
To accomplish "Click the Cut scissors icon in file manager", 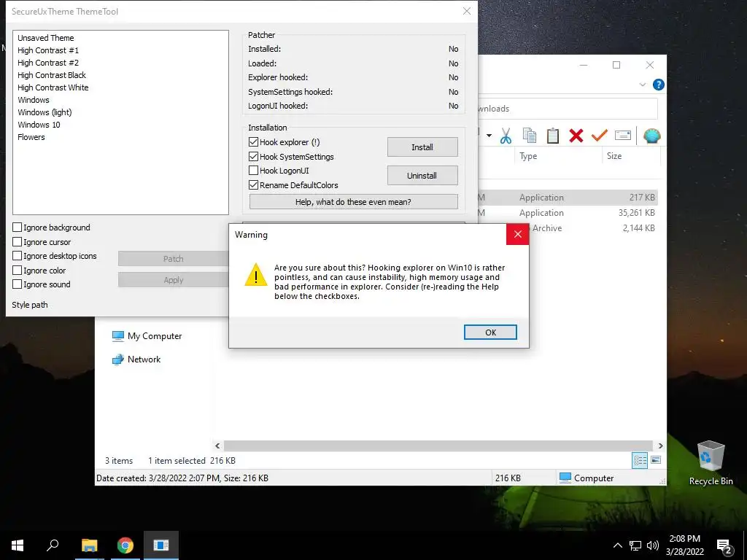I will 506,136.
